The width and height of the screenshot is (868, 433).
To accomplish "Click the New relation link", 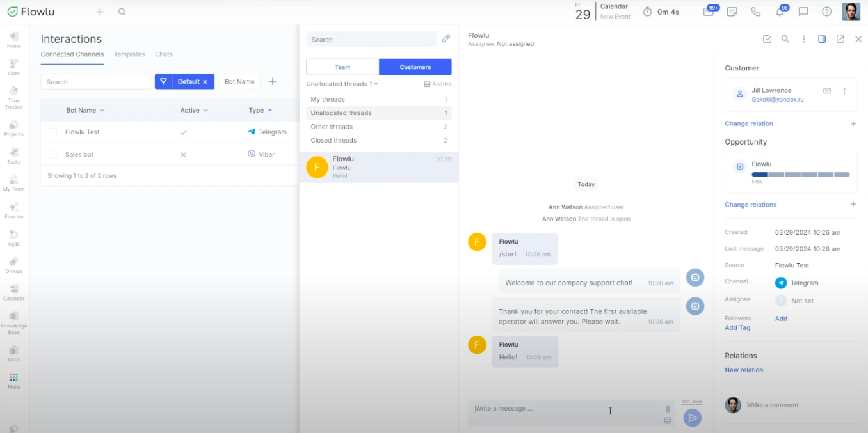I will (744, 370).
